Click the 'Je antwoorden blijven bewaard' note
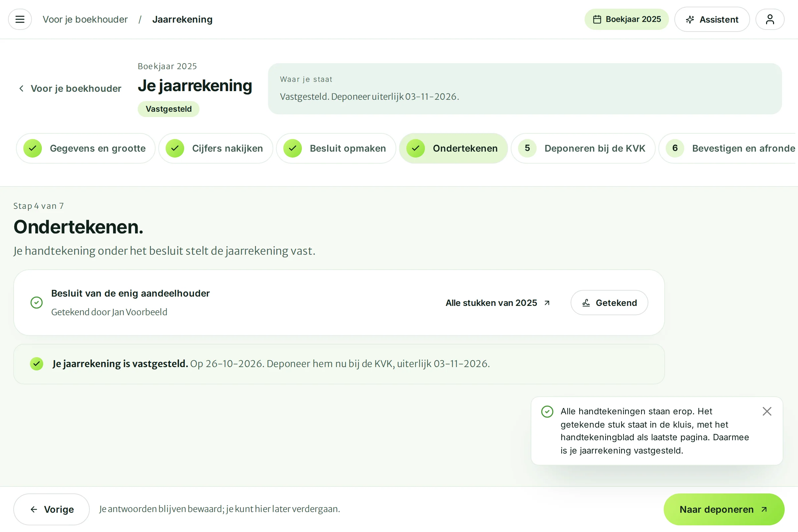Image resolution: width=798 pixels, height=532 pixels. tap(219, 509)
